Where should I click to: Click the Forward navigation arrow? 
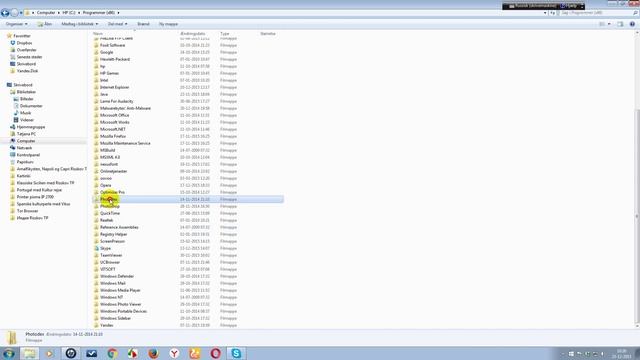point(14,13)
